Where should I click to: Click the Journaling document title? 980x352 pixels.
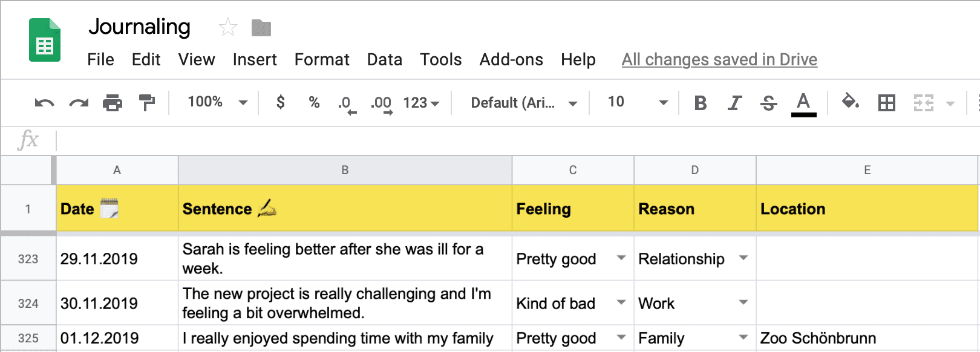pos(139,27)
